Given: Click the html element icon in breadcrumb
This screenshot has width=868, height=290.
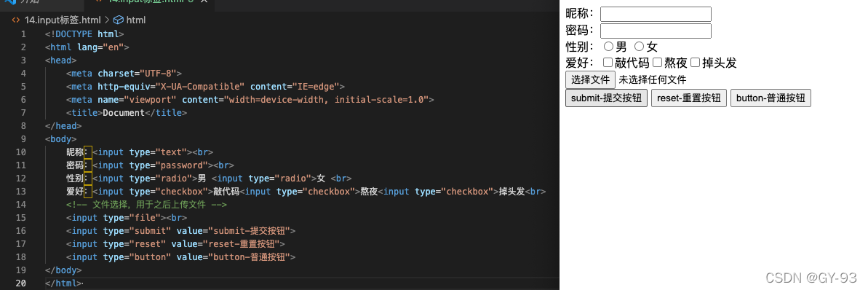Looking at the screenshot, I should coord(118,20).
